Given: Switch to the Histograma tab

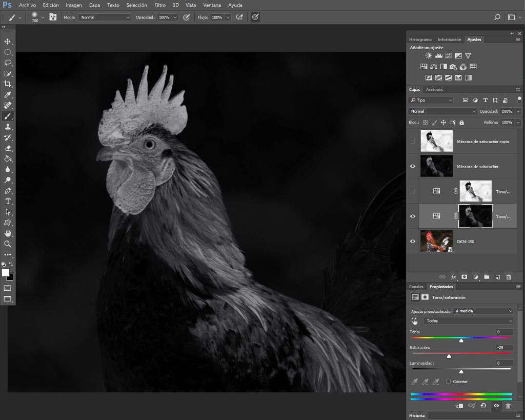Looking at the screenshot, I should [420, 39].
